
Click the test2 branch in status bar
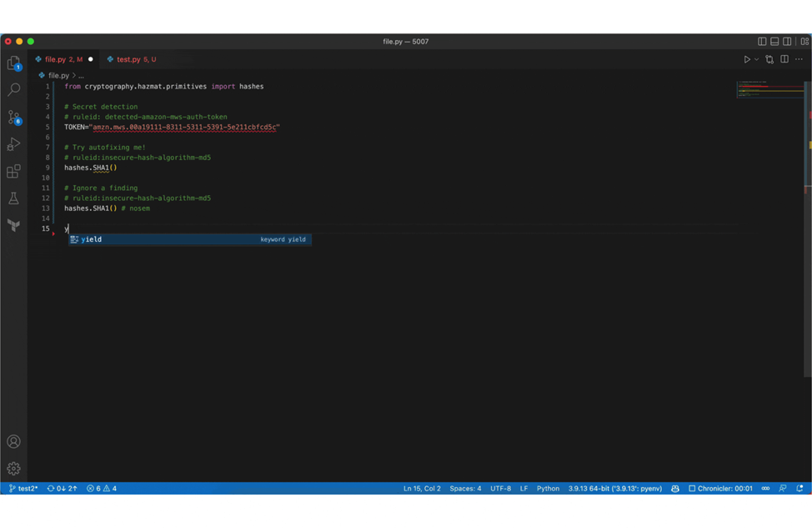pos(23,489)
